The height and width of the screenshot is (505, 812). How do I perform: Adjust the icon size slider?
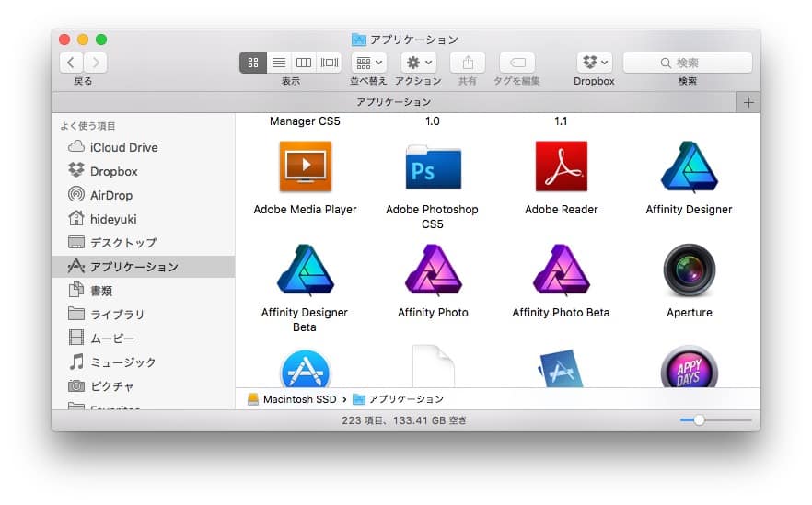pyautogui.click(x=700, y=420)
